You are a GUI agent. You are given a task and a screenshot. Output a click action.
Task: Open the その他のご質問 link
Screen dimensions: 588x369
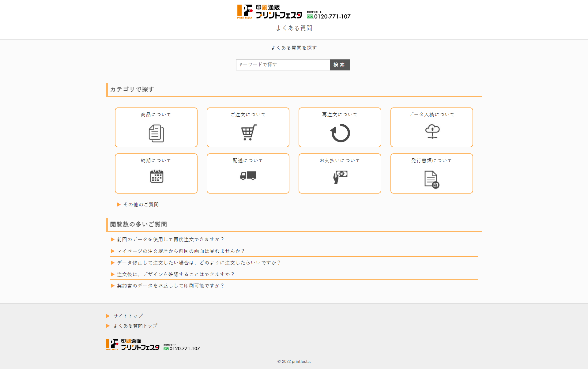point(141,205)
